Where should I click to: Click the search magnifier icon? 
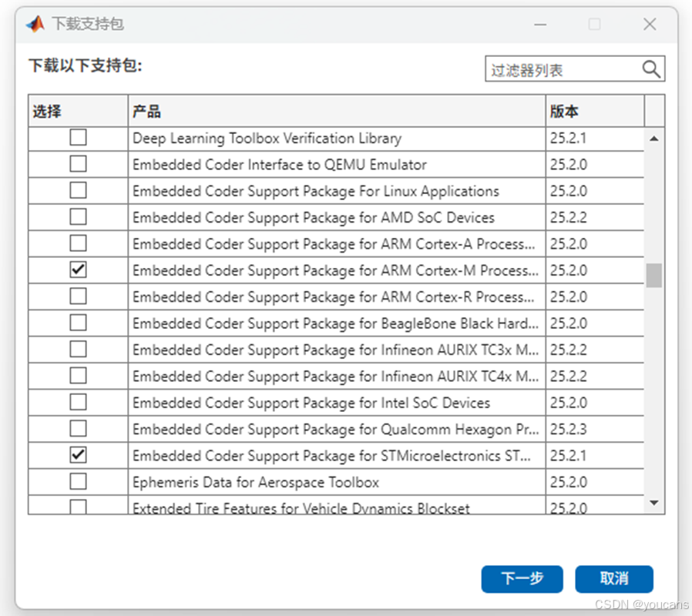651,69
